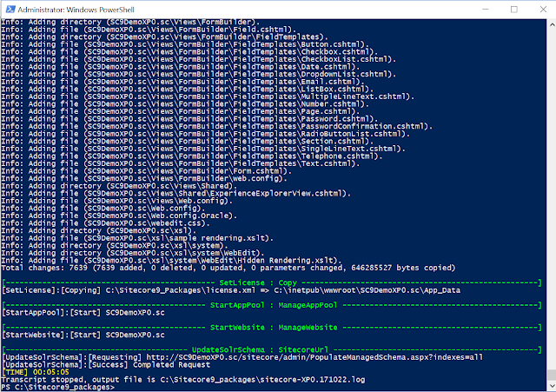Click the CheckboxList.cshtml file line
This screenshot has width=556, height=392.
(x=199, y=59)
